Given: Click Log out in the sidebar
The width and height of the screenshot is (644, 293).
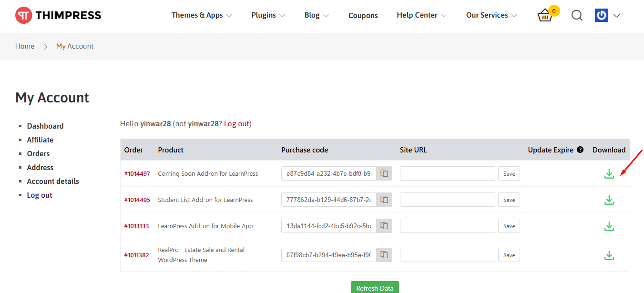Looking at the screenshot, I should click(x=40, y=195).
